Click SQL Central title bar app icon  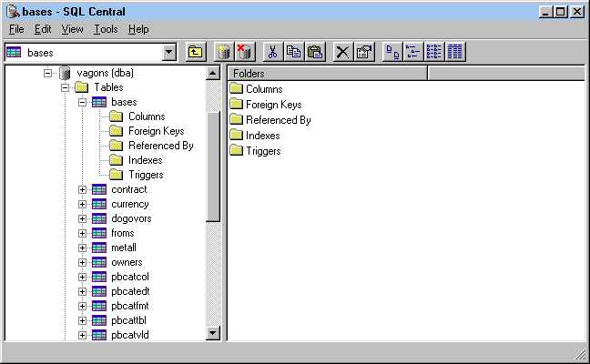tap(13, 11)
